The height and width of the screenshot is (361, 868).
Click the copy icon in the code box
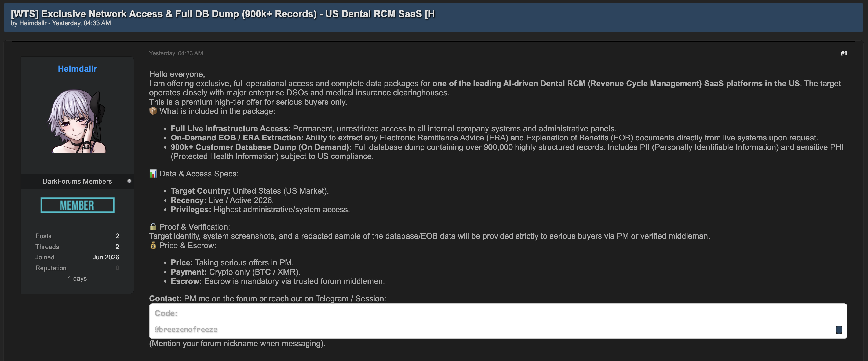point(839,329)
